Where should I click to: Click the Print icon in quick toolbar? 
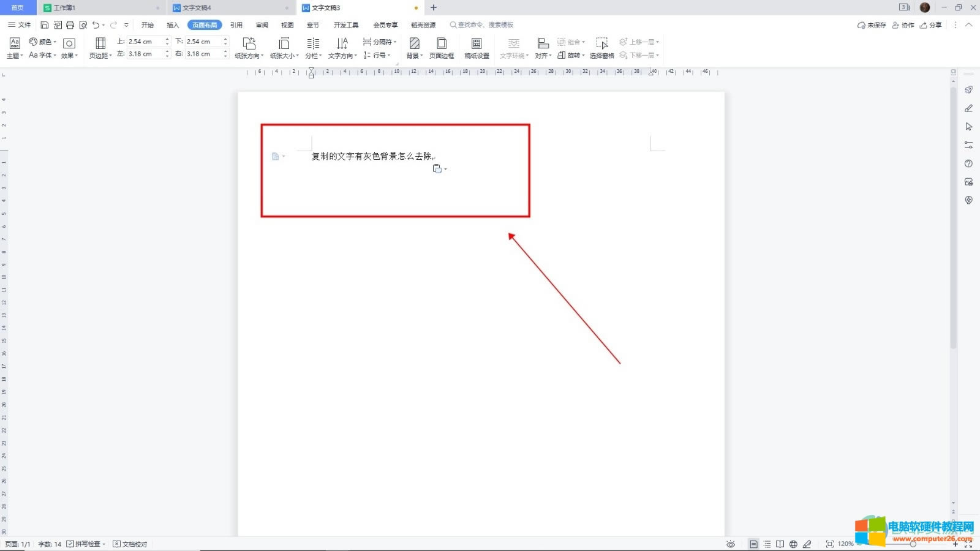pyautogui.click(x=70, y=25)
